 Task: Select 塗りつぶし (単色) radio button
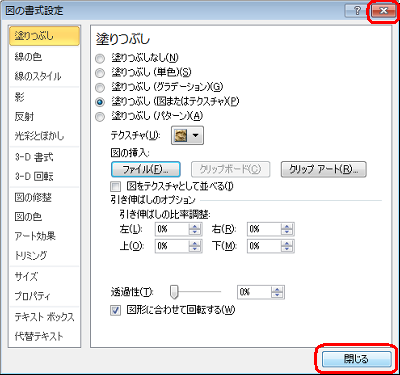pos(100,73)
